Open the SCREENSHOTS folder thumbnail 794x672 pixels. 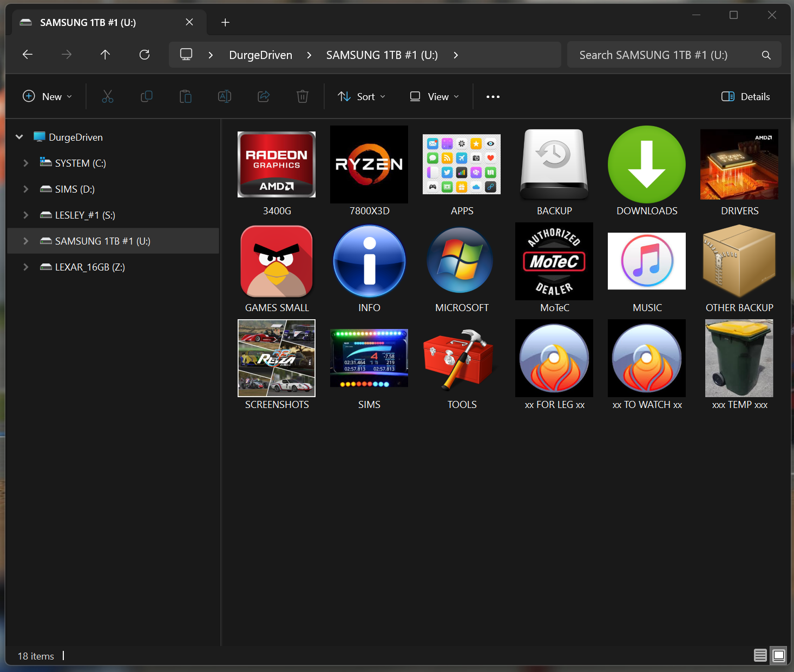point(277,358)
